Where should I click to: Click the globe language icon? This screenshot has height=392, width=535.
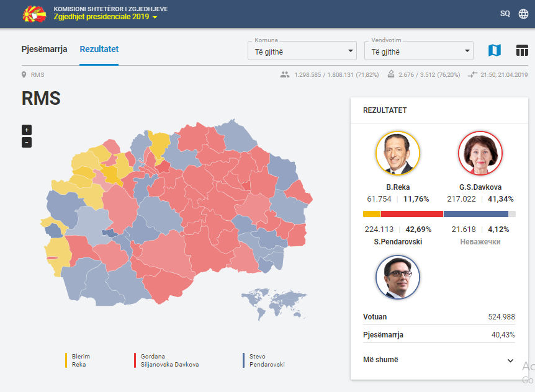click(523, 14)
